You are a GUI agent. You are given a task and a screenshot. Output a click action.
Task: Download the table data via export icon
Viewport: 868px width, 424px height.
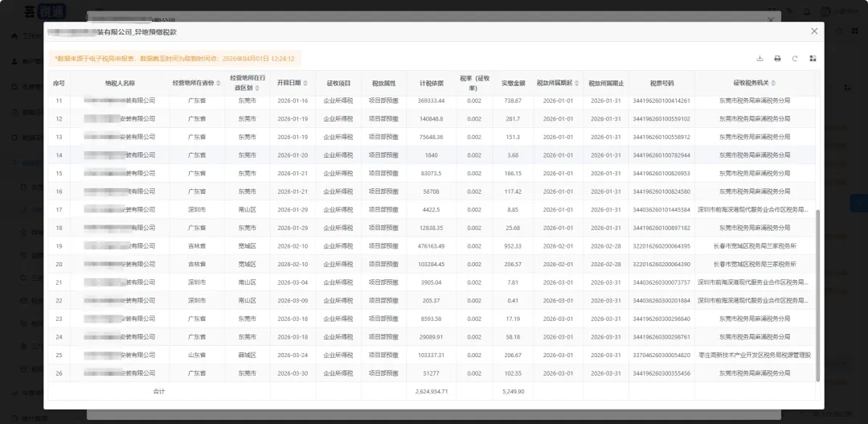click(760, 59)
